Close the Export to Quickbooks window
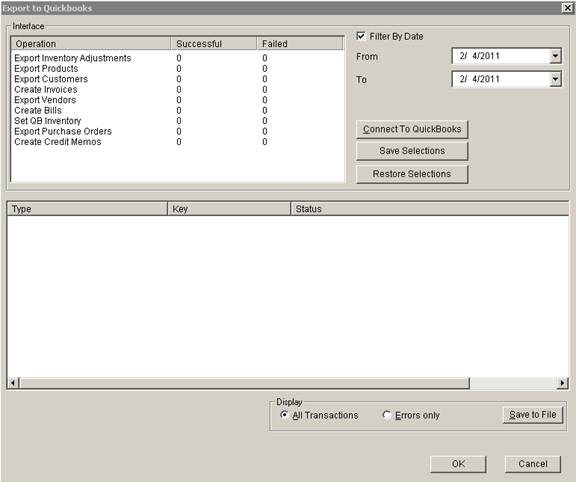 [567, 8]
